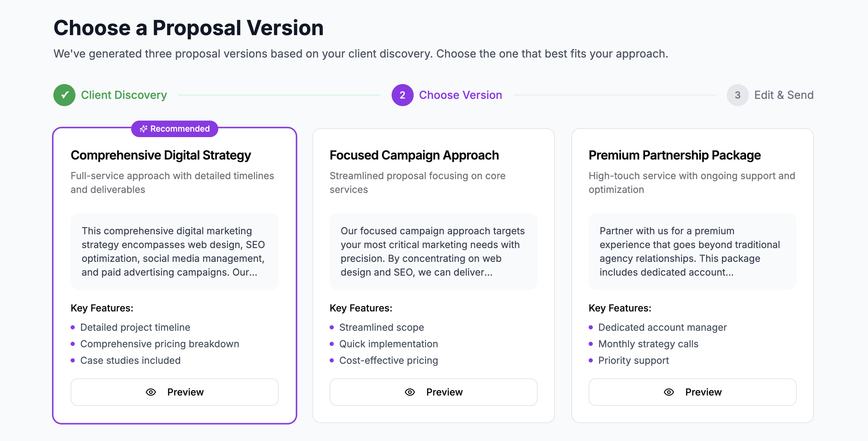Open the Edit & Send step
The image size is (868, 441).
coord(784,95)
